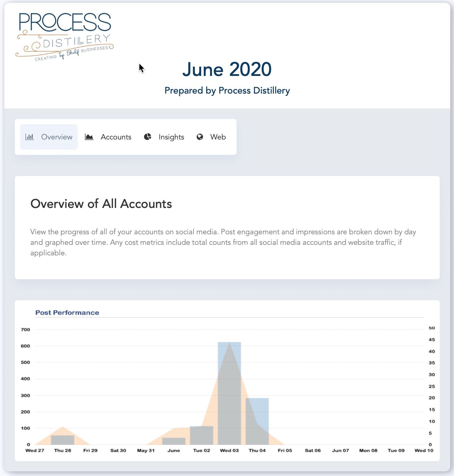Switch to the Overview tab
Viewport: 454px width, 476px height.
(57, 137)
